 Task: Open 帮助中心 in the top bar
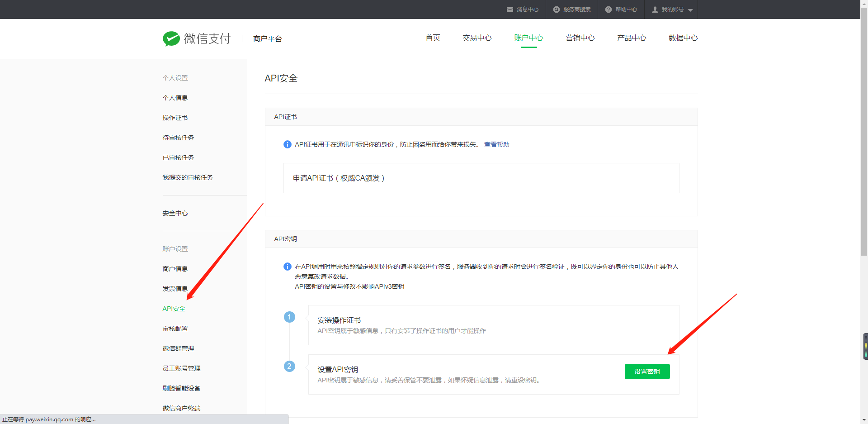pyautogui.click(x=626, y=10)
